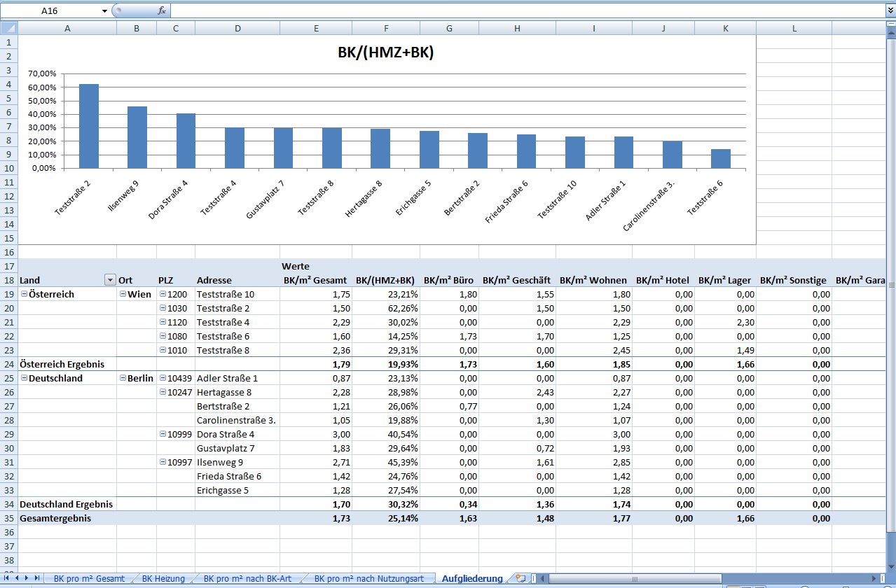Switch to BK pro m² Gesamt sheet
896x588 pixels.
pyautogui.click(x=89, y=579)
